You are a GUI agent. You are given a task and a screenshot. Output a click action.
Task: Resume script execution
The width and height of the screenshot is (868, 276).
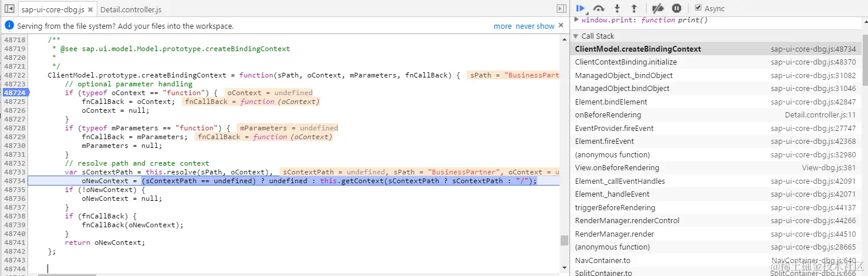(x=581, y=8)
